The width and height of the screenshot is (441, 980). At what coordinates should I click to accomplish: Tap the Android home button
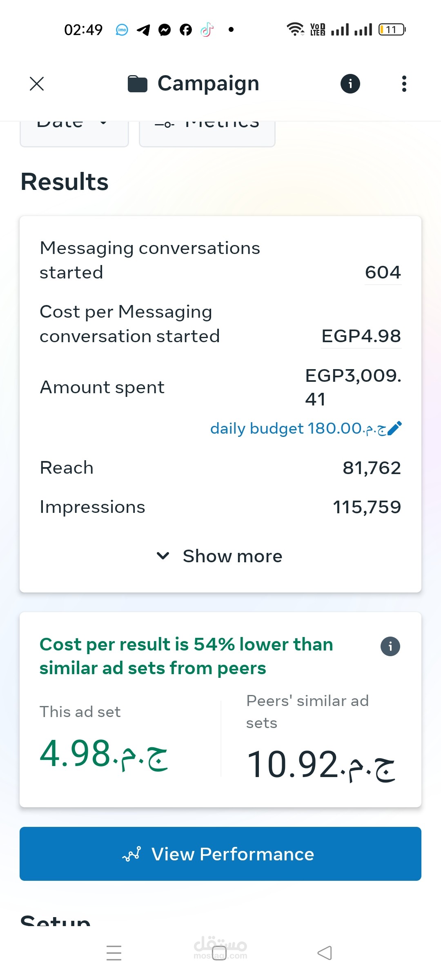pos(219,953)
